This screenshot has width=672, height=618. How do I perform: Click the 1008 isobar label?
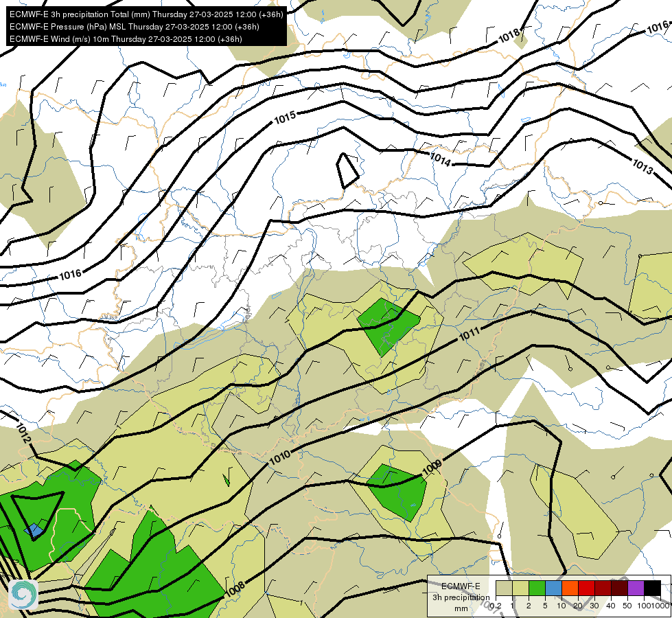coord(235,589)
